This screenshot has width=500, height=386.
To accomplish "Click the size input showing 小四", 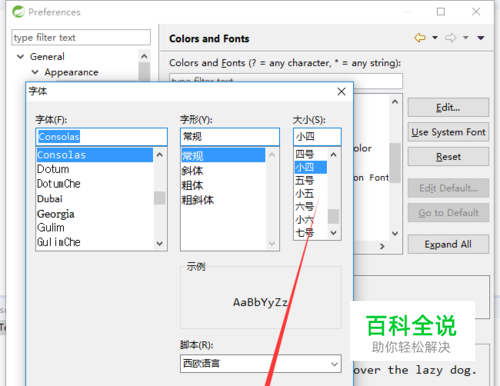I will (317, 137).
